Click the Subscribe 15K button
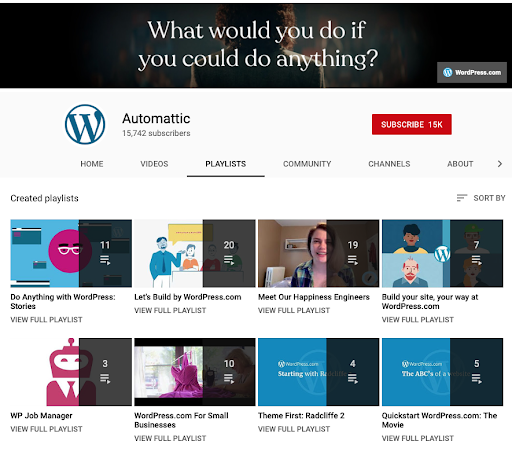The image size is (512, 452). [x=412, y=124]
